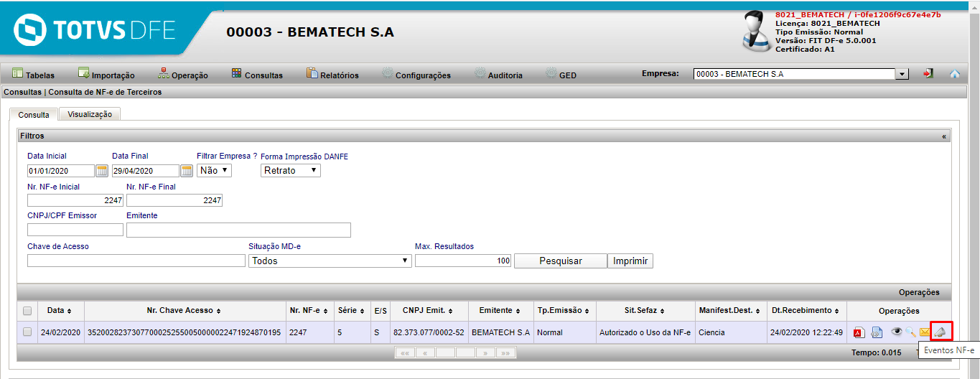
Task: Sort table by Data column
Action: point(60,310)
